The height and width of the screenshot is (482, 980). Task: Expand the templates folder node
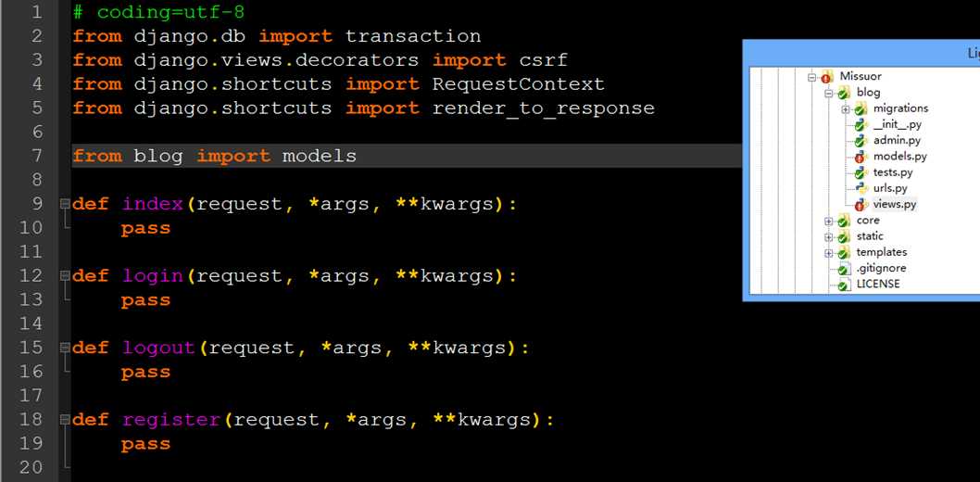[828, 252]
